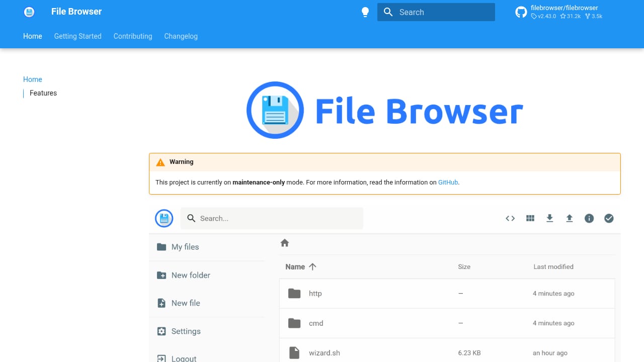Click the GitHub octocat icon
Screen dimensions: 644x362
[521, 12]
